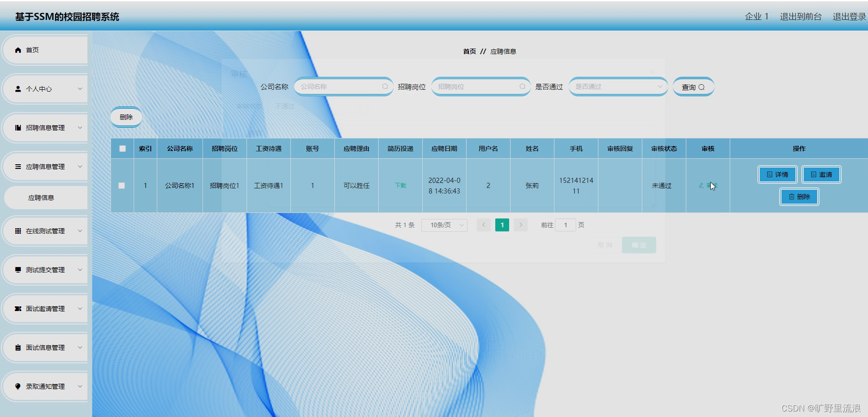This screenshot has width=868, height=417.
Task: Click the page number input next to 前往
Action: coord(566,225)
